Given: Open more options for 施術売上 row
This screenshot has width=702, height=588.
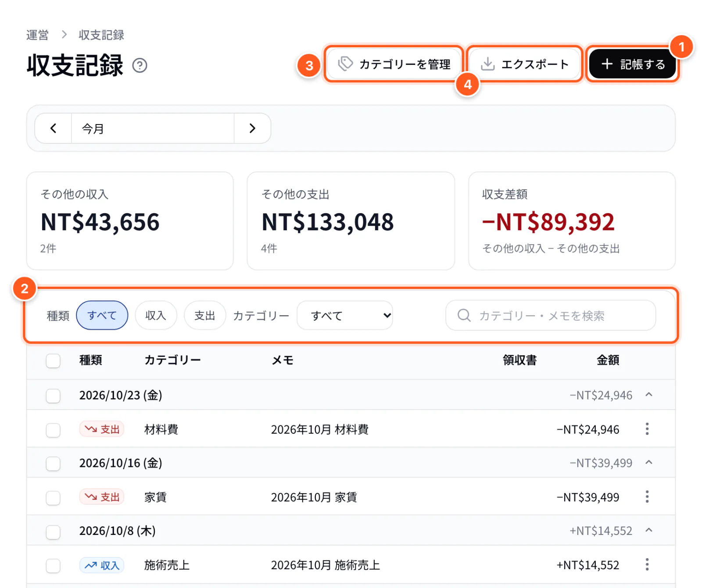Looking at the screenshot, I should tap(647, 565).
